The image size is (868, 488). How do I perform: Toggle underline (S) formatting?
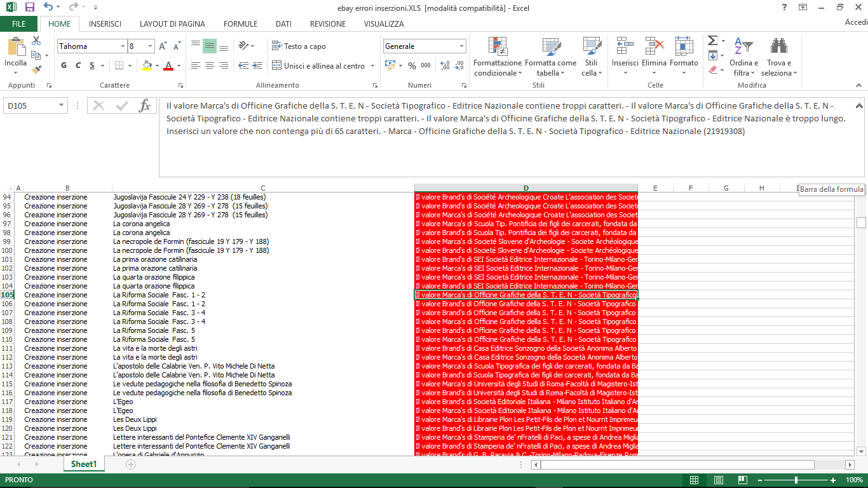(92, 65)
